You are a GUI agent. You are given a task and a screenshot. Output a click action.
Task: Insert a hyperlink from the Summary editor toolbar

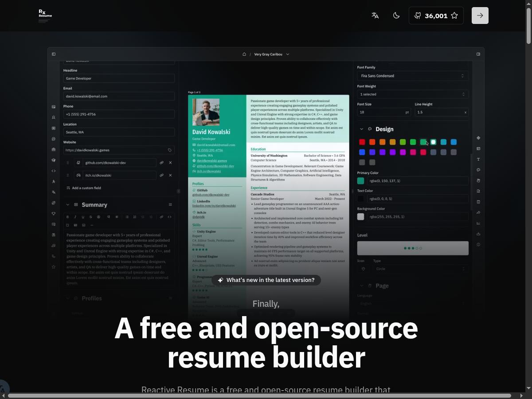[160, 217]
